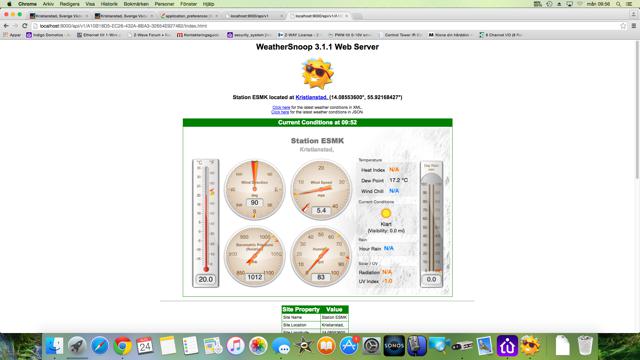The width and height of the screenshot is (640, 360).
Task: Open the Fönster menu
Action: (x=188, y=4)
